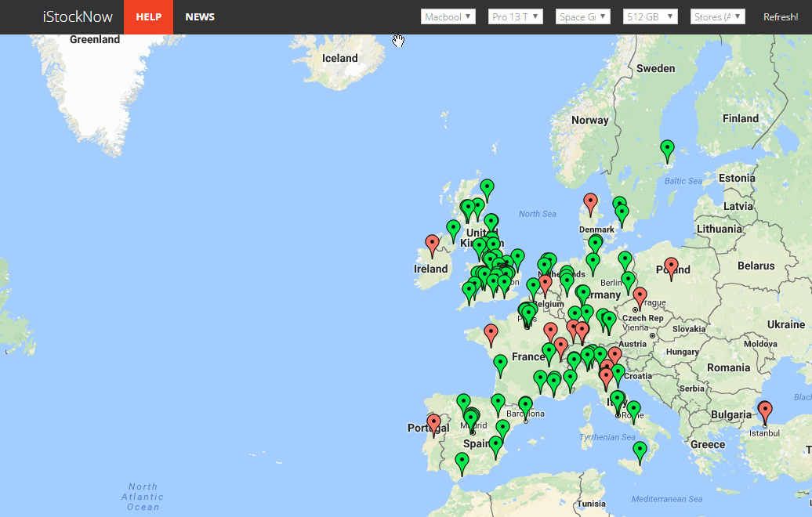
Task: Click the Norway map label
Action: click(x=590, y=120)
